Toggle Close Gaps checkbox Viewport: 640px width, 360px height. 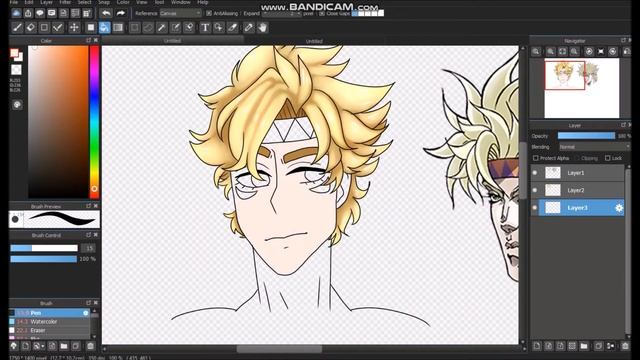(322, 13)
